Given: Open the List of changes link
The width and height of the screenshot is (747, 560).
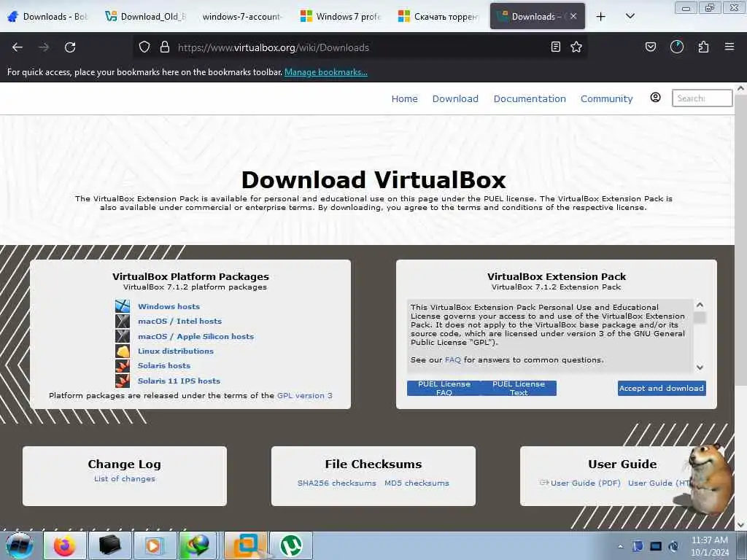Looking at the screenshot, I should 124,478.
